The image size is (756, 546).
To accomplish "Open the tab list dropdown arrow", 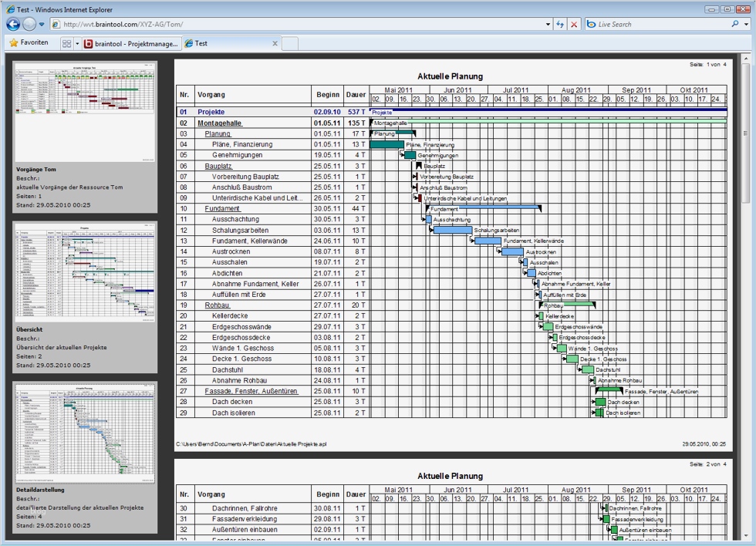I will tap(77, 43).
